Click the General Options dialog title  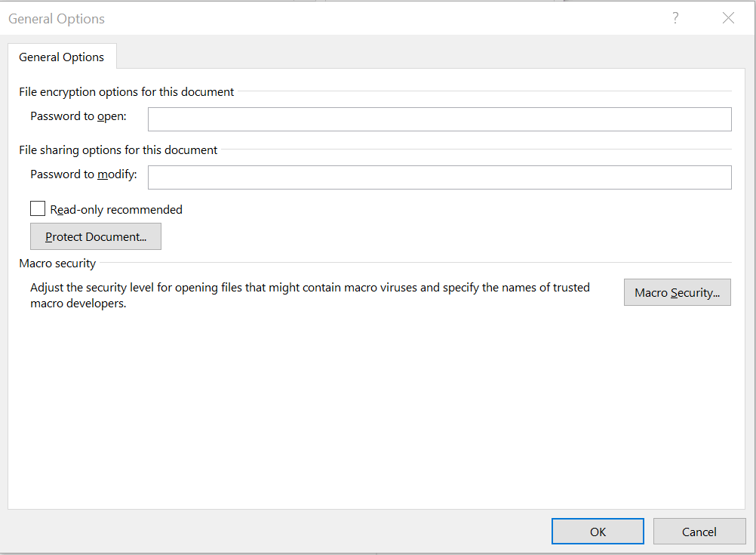click(x=56, y=18)
